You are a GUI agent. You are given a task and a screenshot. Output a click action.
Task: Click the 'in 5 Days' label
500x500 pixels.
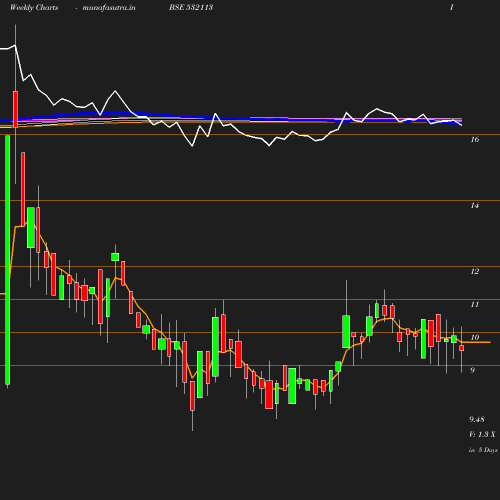(483, 450)
